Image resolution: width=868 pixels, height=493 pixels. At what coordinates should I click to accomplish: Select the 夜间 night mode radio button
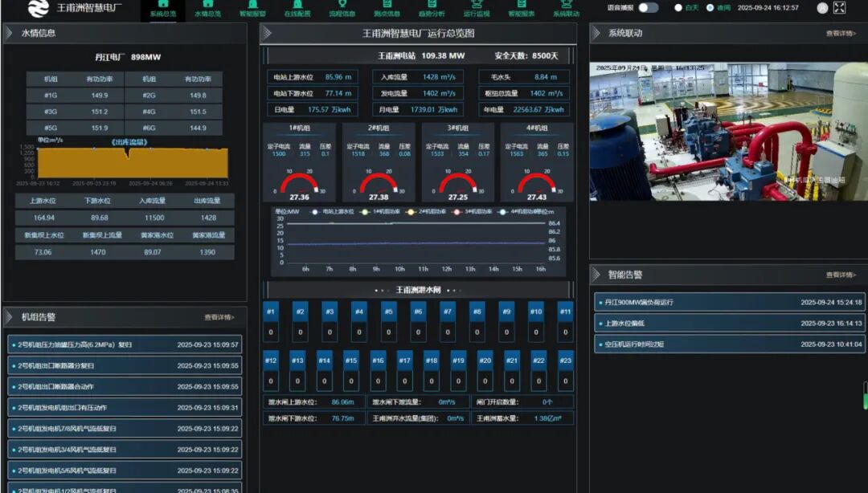tap(710, 8)
